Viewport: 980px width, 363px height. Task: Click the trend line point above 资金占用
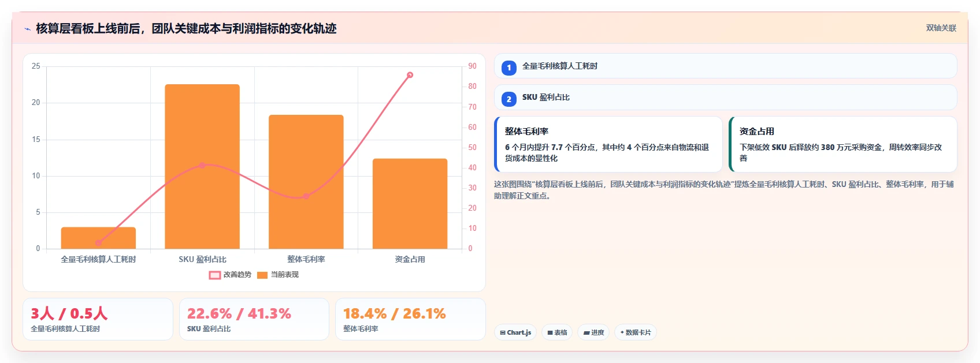coord(410,75)
